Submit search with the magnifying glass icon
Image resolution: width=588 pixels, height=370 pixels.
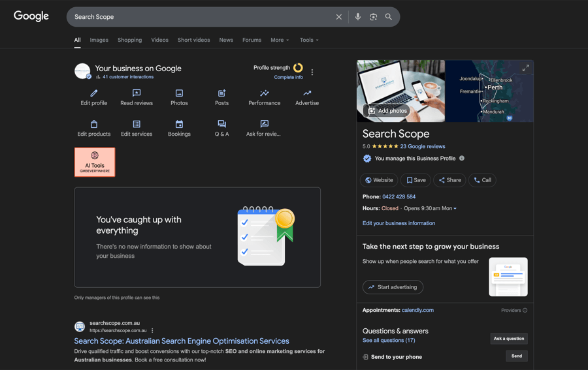[x=389, y=17]
